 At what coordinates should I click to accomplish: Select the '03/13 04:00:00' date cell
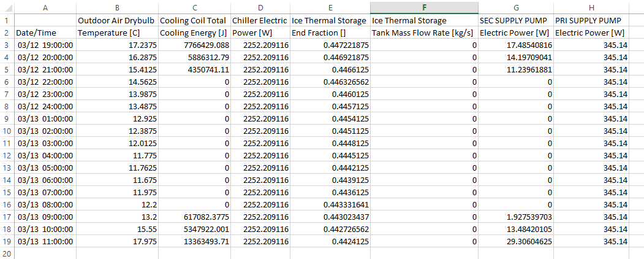pos(45,155)
